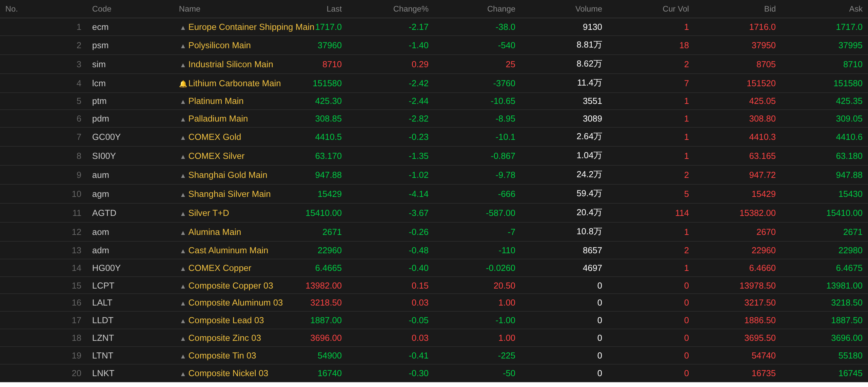Click the triangle marker beside Shanghai Silver Main

point(183,195)
